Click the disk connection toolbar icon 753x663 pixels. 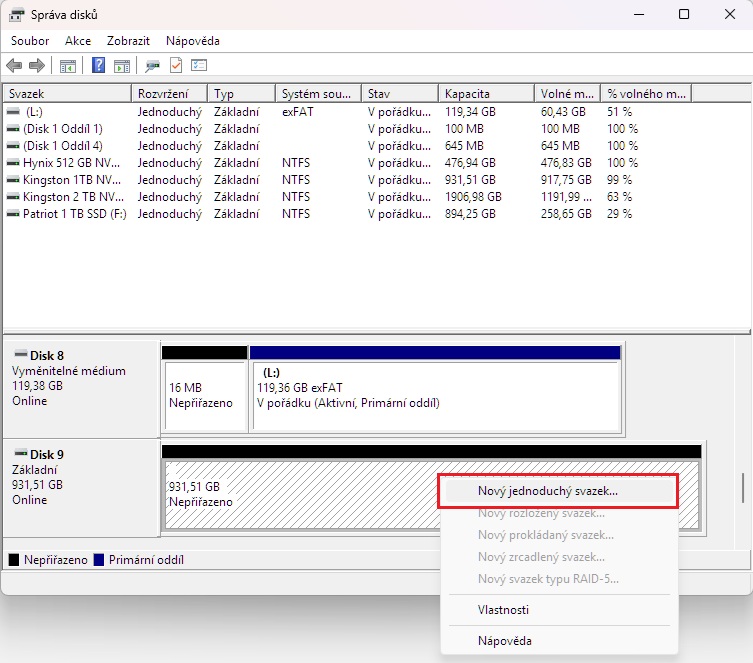point(153,66)
